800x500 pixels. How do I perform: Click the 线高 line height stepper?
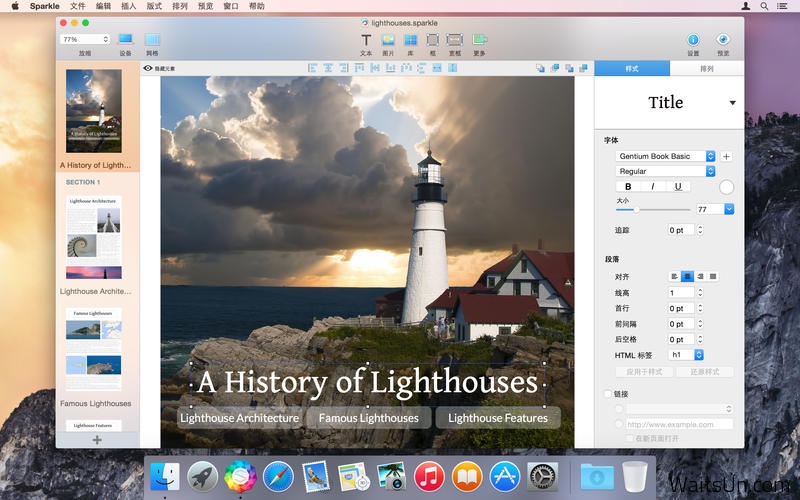(700, 292)
